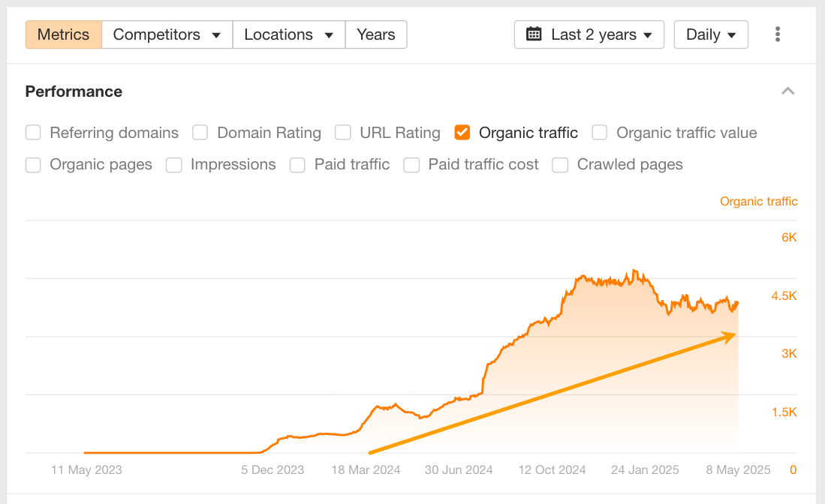Image resolution: width=825 pixels, height=504 pixels.
Task: Enable the Impressions checkbox
Action: 174,165
